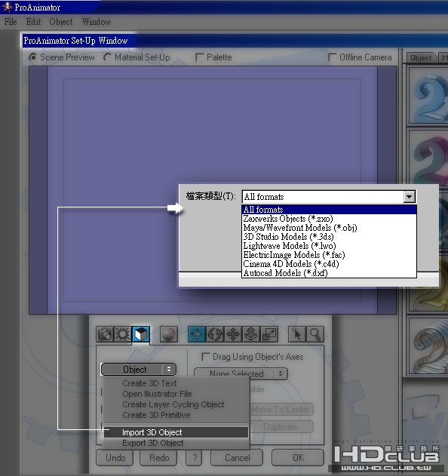Expand the None Selected dropdown
Image resolution: width=448 pixels, height=476 pixels.
(x=241, y=373)
